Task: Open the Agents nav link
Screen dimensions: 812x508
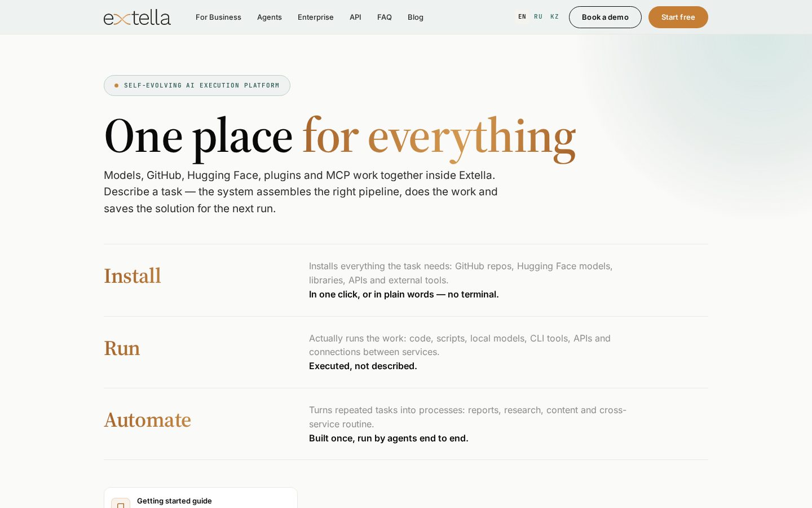Action: coord(270,17)
